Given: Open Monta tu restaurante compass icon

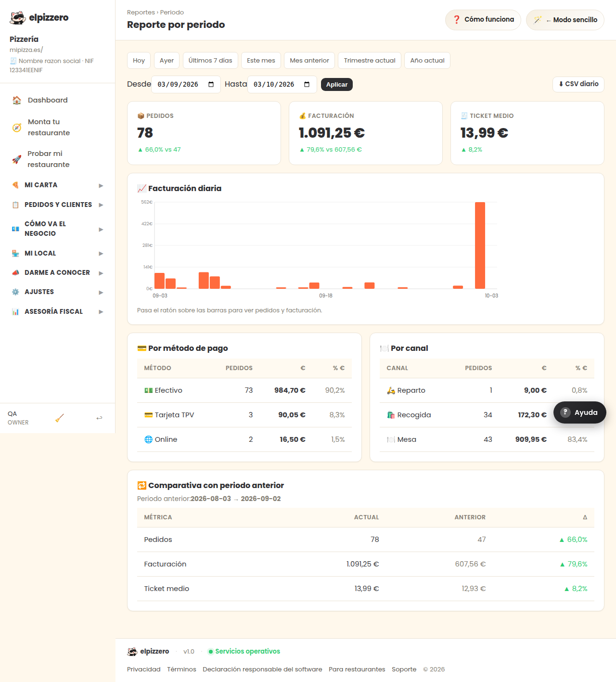Looking at the screenshot, I should point(17,128).
